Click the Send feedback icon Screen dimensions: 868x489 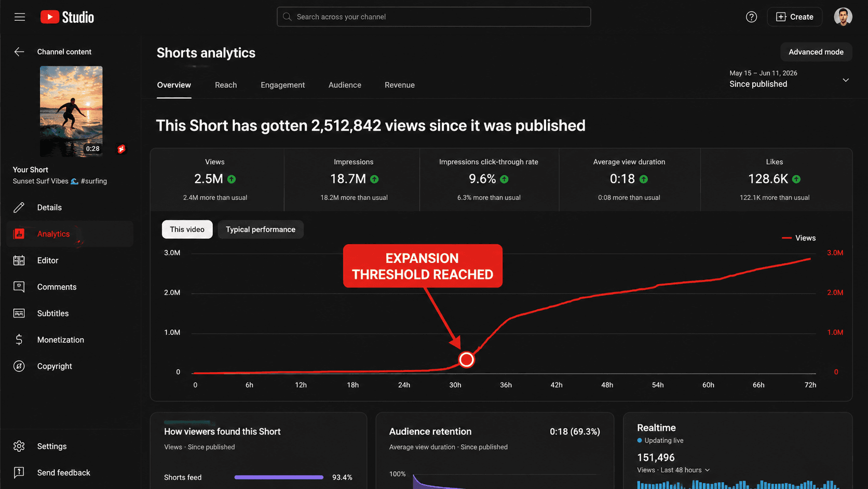(x=19, y=473)
